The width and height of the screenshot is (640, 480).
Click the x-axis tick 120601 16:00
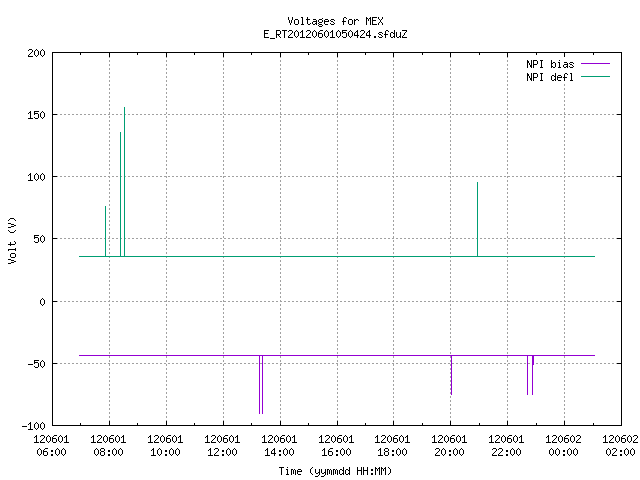336,446
